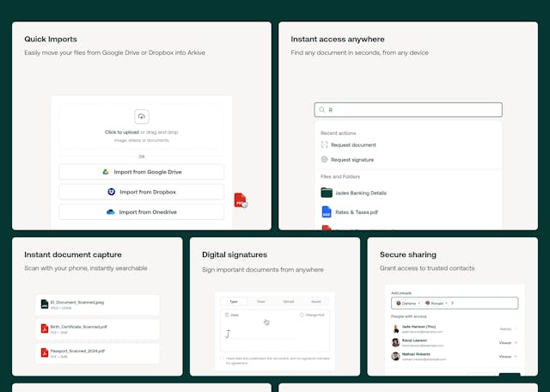This screenshot has height=392, width=550.
Task: Click the Jade Hansen (You) name
Action: [x=419, y=327]
